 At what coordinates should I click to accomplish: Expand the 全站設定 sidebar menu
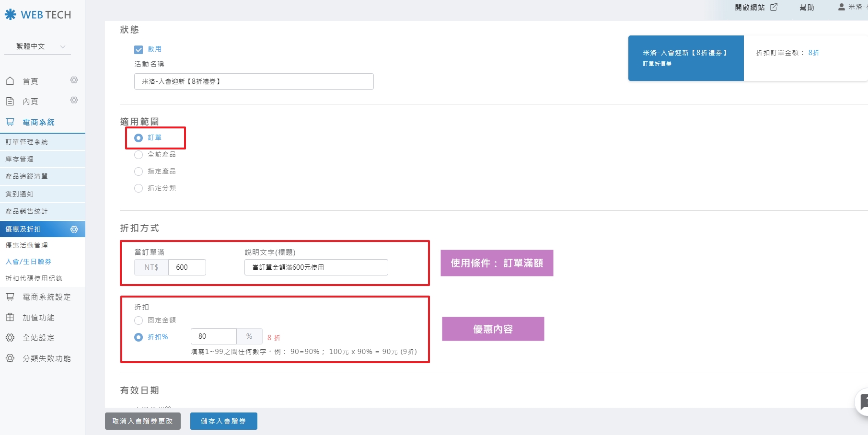(x=38, y=338)
